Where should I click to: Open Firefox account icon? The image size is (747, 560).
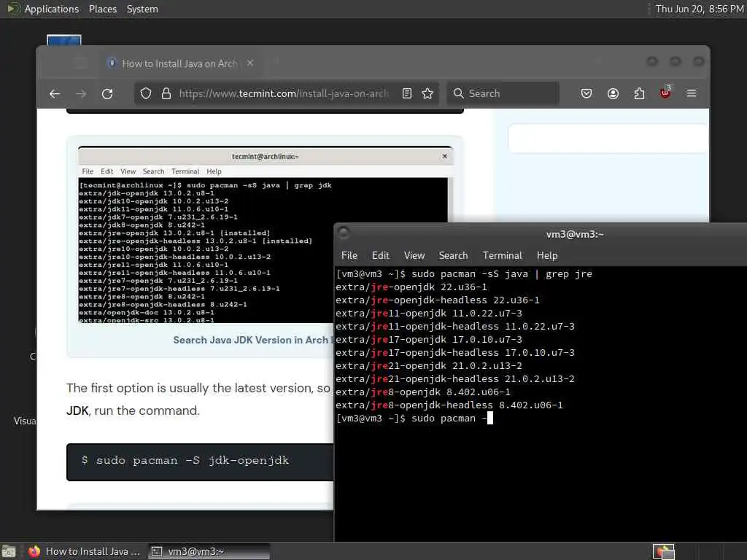[x=613, y=93]
